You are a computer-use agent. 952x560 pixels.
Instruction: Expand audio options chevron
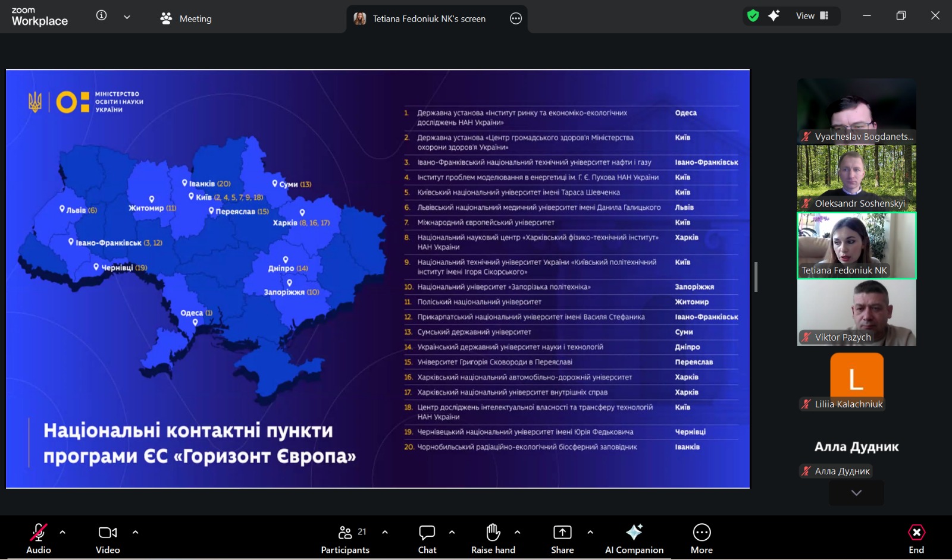(x=62, y=532)
